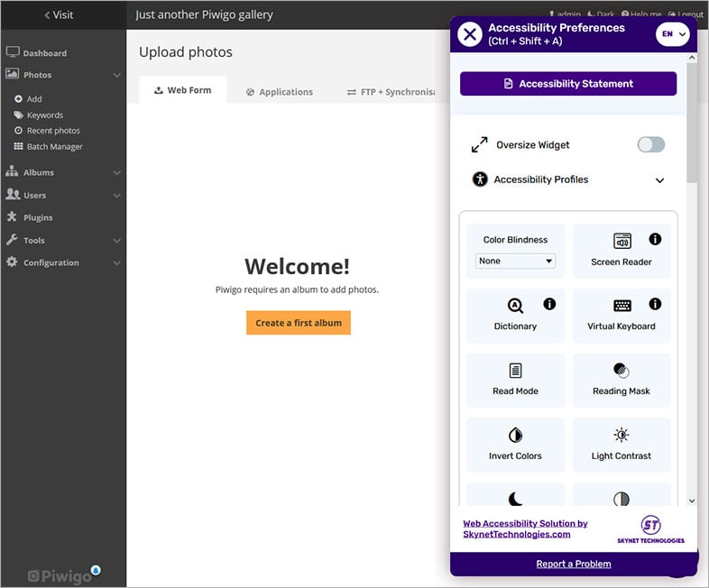Expand the Accessibility Profiles section
Viewport: 709px width, 588px height.
tap(659, 180)
